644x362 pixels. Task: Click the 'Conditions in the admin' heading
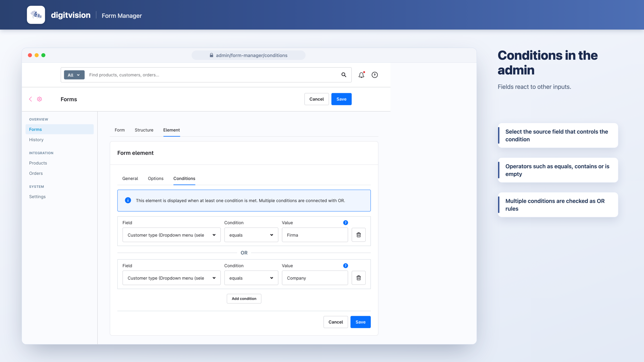547,63
